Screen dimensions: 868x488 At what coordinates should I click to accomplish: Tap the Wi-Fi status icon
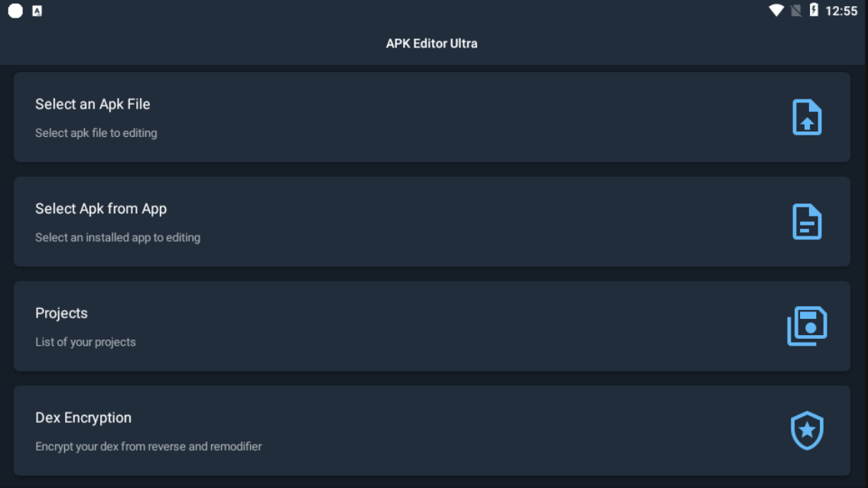tap(776, 11)
